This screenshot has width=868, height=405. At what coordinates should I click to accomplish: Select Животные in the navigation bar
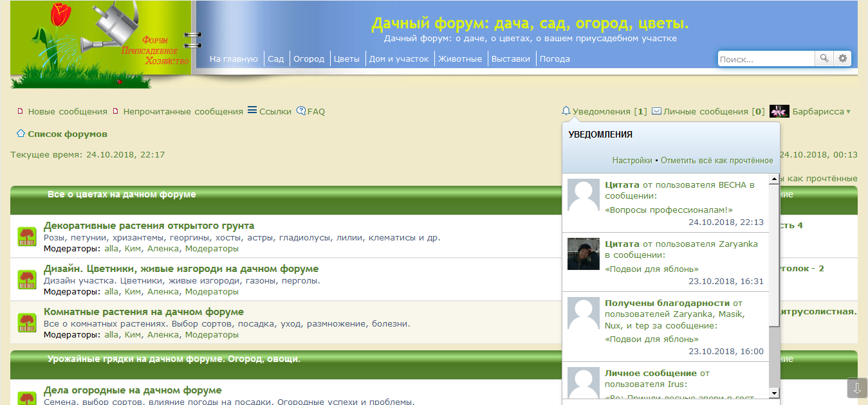(460, 59)
